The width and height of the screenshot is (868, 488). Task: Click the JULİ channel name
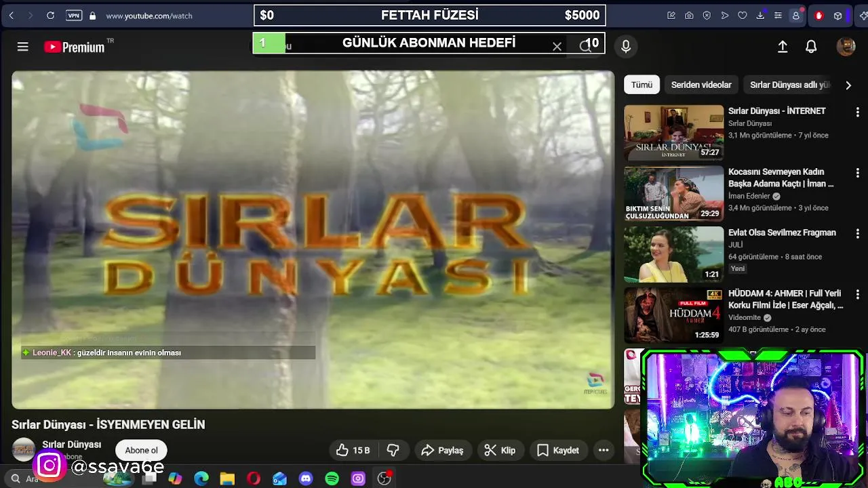click(x=736, y=245)
